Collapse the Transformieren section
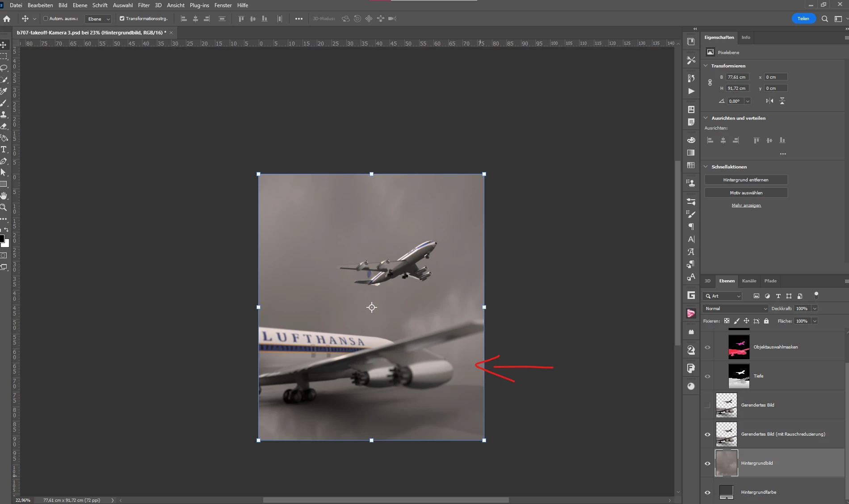Image resolution: width=849 pixels, height=504 pixels. click(x=706, y=66)
